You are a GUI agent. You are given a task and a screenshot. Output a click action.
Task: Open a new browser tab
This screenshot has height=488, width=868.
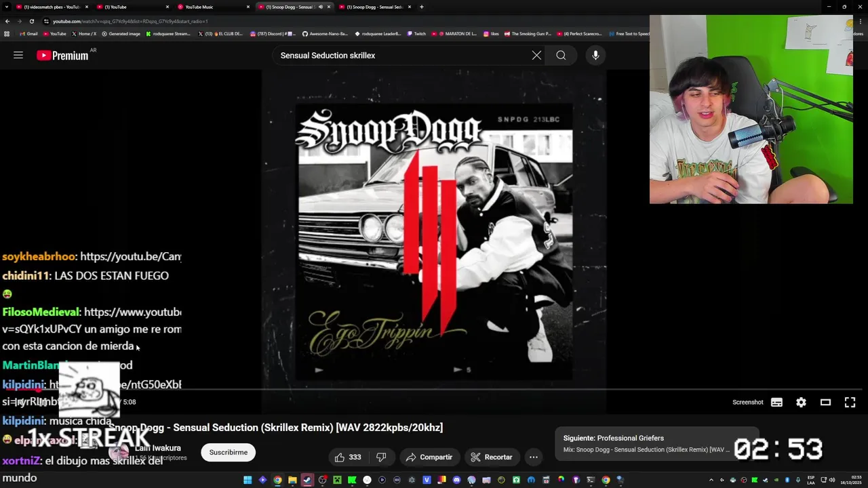[422, 7]
